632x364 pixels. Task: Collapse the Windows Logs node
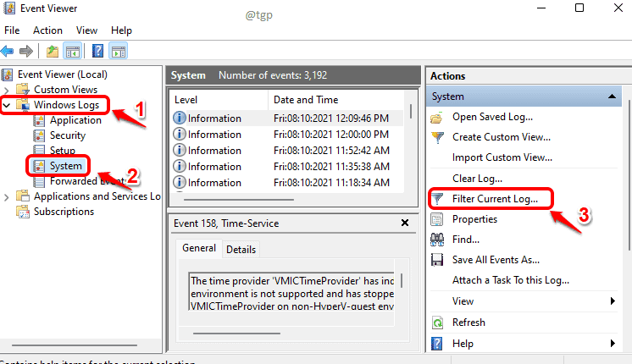(x=7, y=106)
